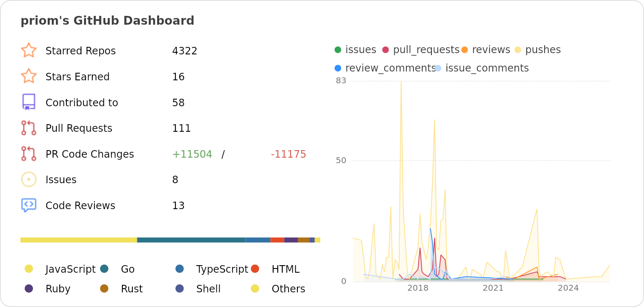Viewport: 644px width, 307px height.
Task: Click the Pull Requests merge icon
Action: point(28,128)
